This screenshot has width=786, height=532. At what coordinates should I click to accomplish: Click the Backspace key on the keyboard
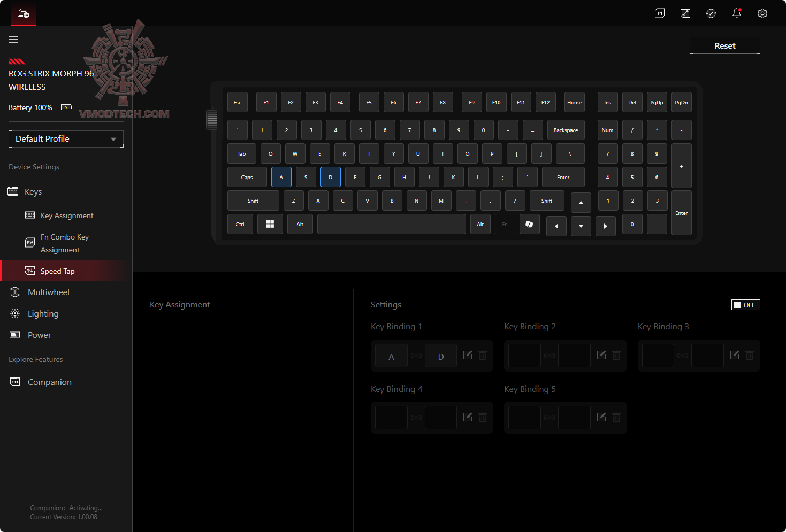coord(566,130)
